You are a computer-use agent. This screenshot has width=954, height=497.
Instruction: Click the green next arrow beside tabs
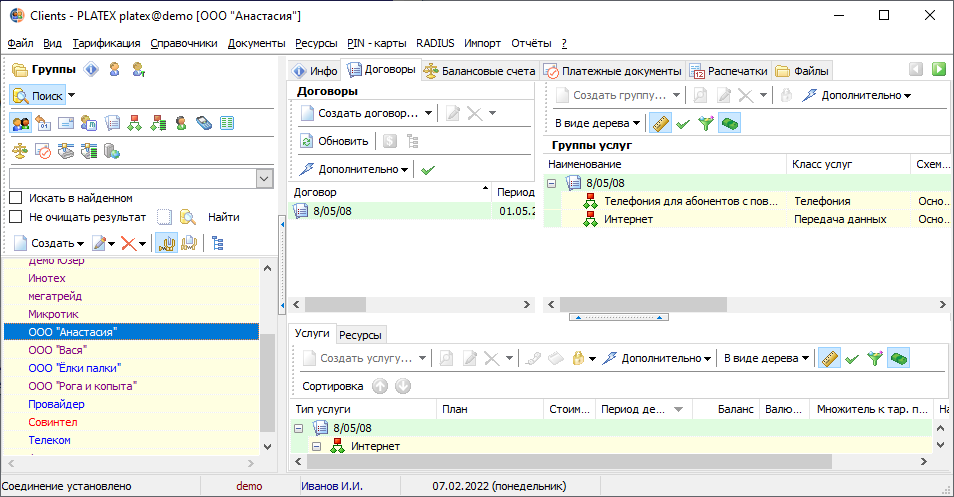(x=939, y=69)
